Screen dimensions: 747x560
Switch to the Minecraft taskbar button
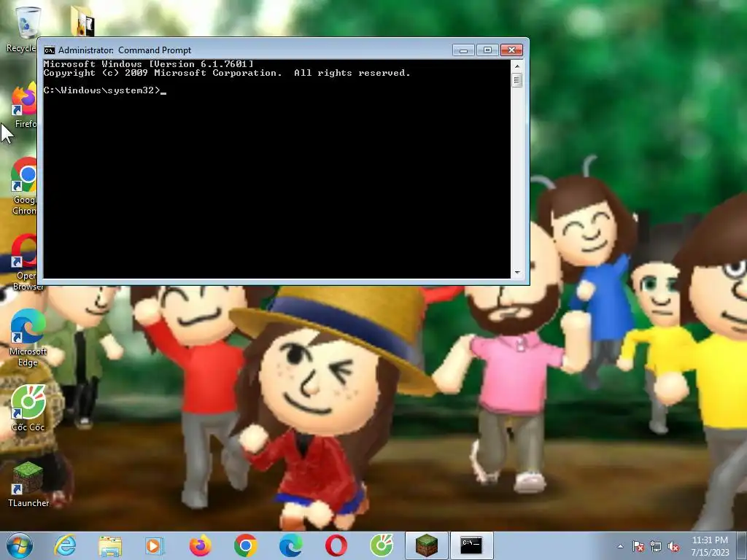426,545
